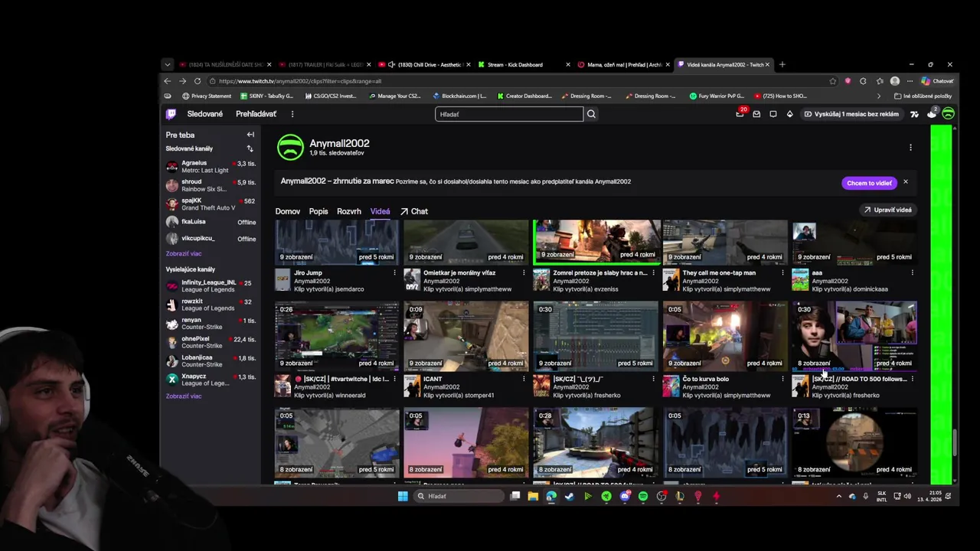
Task: Click the Chcem to vidieť button
Action: click(869, 183)
